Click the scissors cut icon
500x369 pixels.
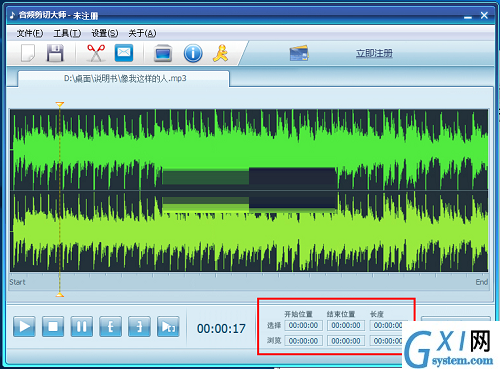point(96,53)
